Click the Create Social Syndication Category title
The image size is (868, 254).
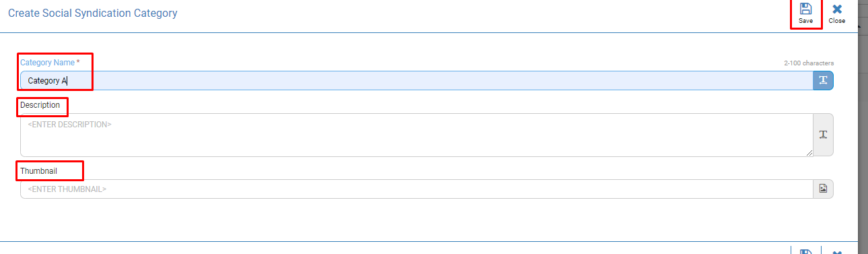point(93,13)
